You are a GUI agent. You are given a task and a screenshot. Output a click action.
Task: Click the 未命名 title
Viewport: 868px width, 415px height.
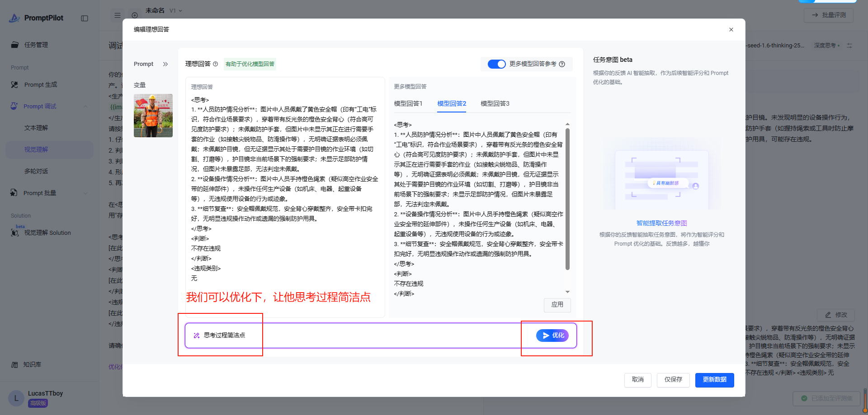[x=155, y=10]
